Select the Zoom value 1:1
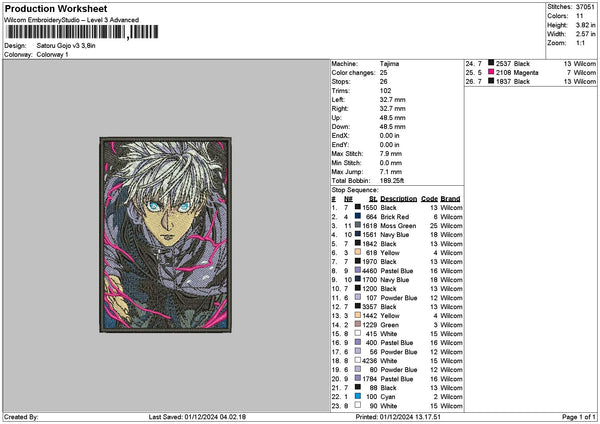Screen dimensions: 600x424 [580, 43]
